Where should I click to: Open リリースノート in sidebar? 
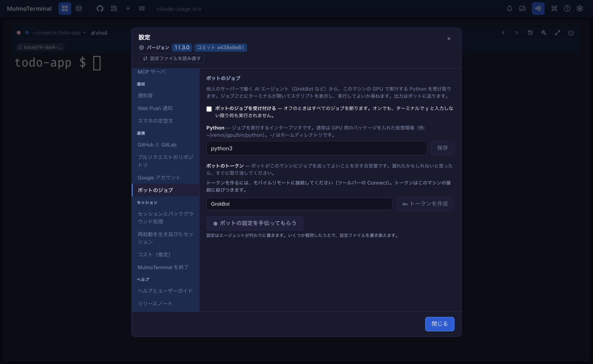166,304
